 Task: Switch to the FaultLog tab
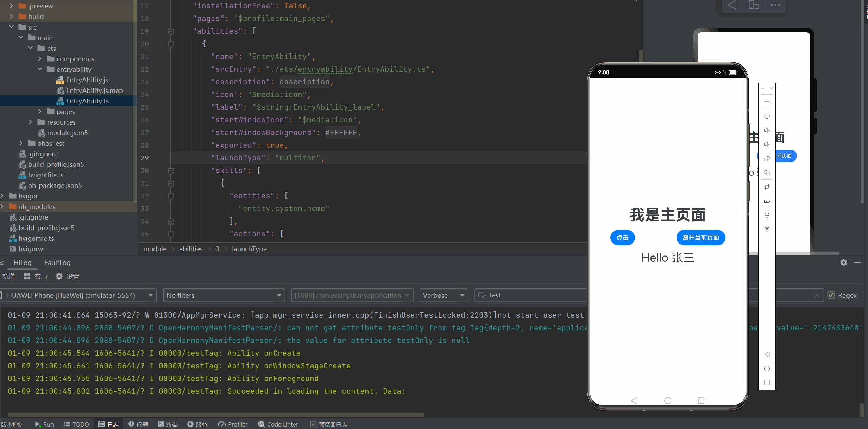(x=57, y=263)
